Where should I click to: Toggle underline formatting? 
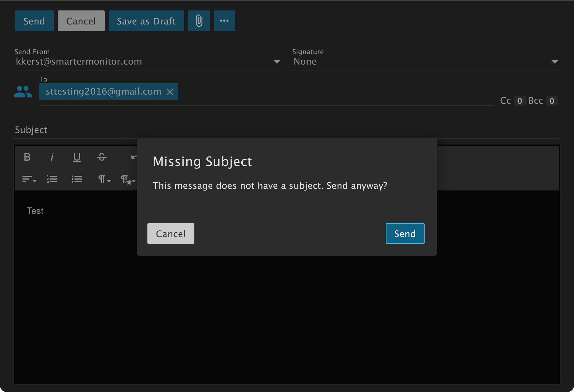point(77,157)
